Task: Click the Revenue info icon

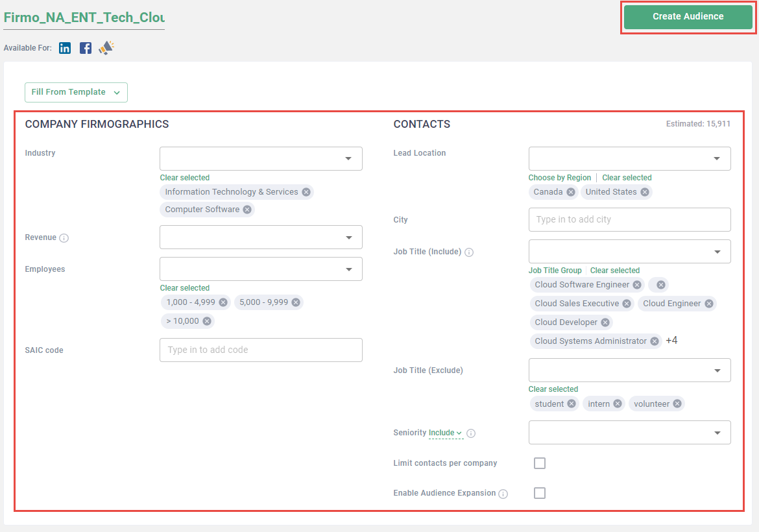Action: (x=64, y=238)
